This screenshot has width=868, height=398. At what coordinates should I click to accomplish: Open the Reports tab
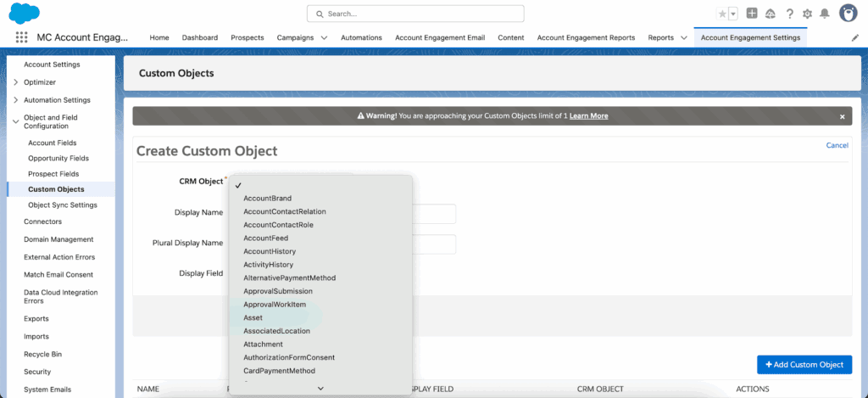(x=661, y=37)
